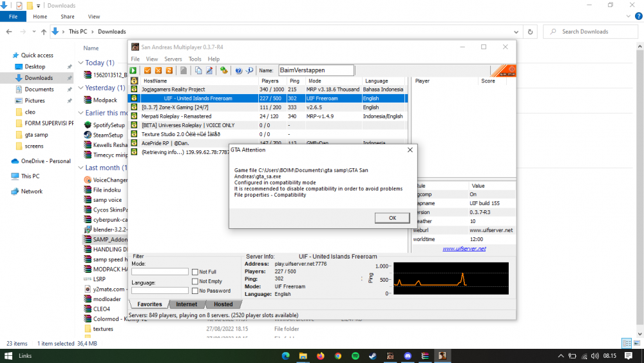Close the GTA Attention dialog
The image size is (644, 363).
click(x=410, y=150)
